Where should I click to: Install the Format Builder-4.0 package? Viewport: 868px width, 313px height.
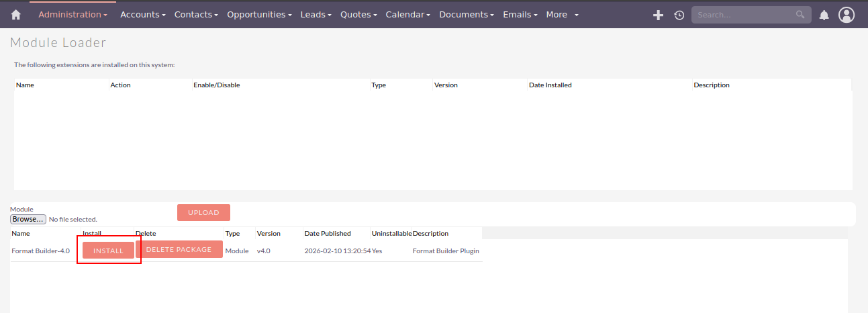point(108,251)
